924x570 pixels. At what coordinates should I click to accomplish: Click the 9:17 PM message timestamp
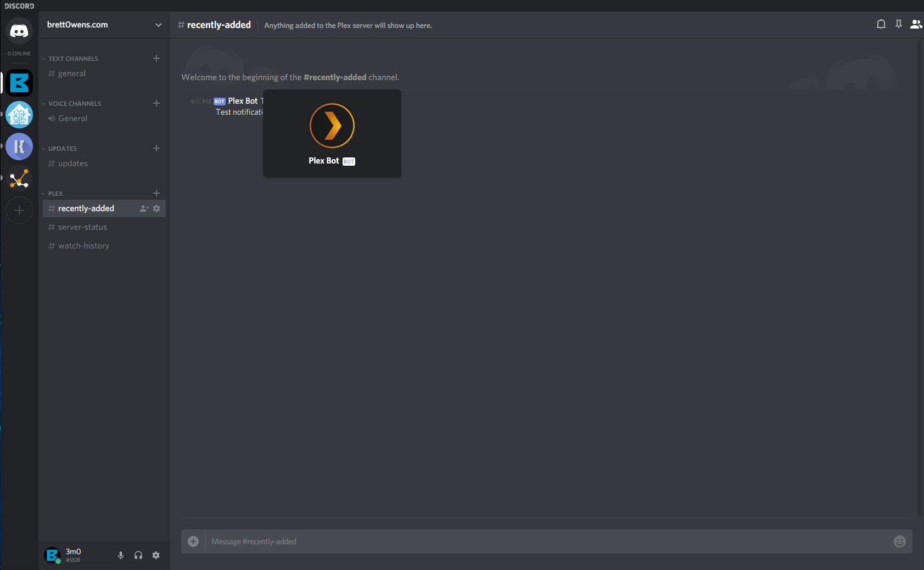point(200,101)
